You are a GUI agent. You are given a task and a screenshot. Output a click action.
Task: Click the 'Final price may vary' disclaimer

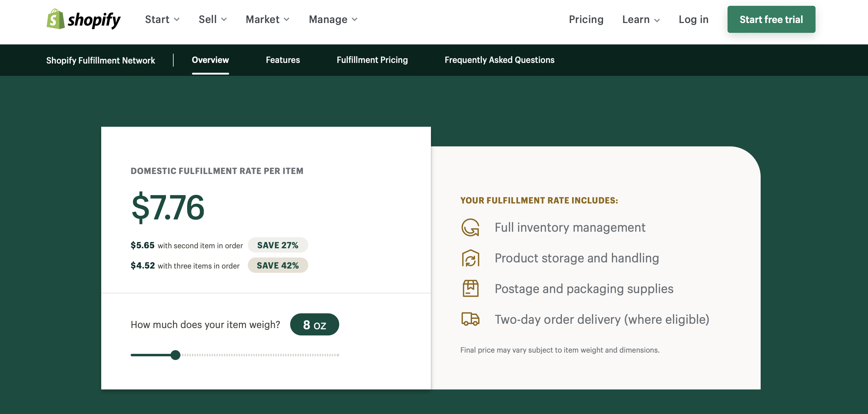(x=560, y=350)
